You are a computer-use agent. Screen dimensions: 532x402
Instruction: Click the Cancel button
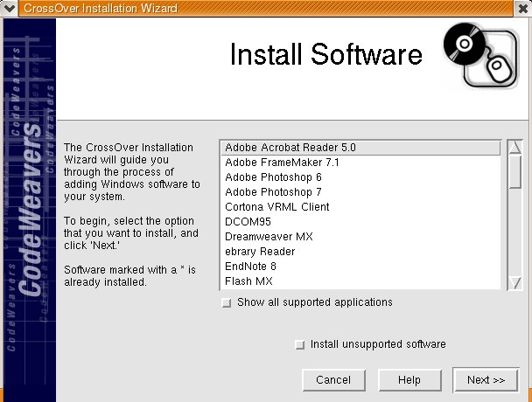(x=333, y=380)
